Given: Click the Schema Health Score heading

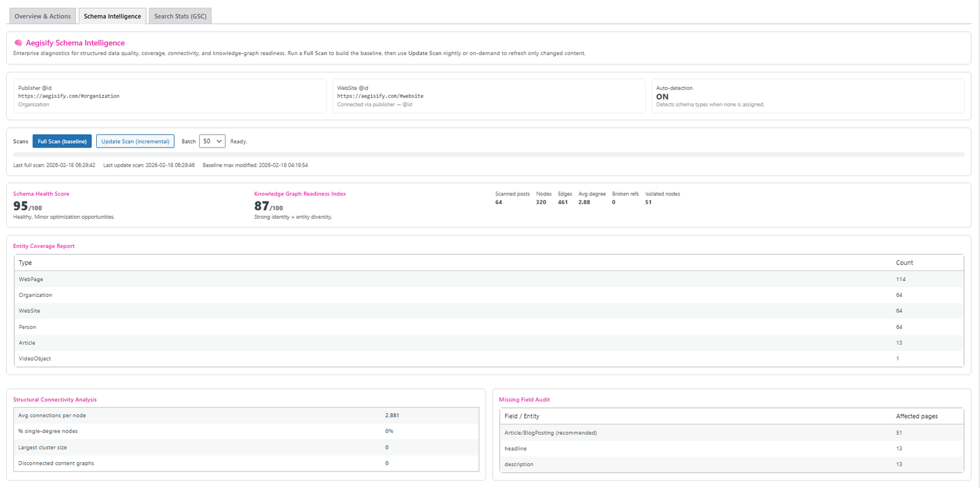Looking at the screenshot, I should pos(41,194).
